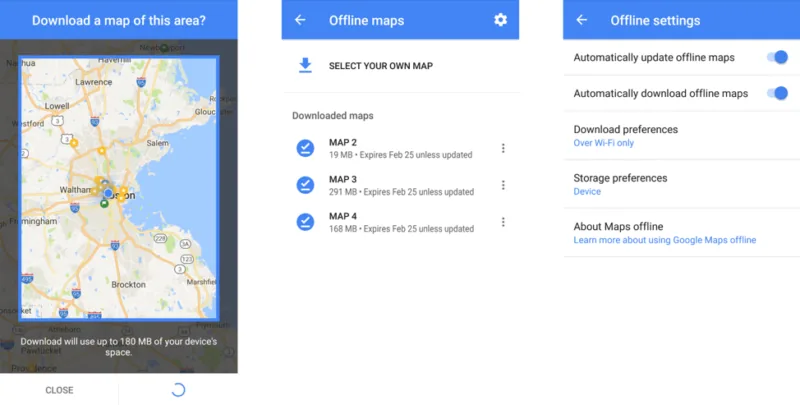Tap the Lowell label on the map
Viewport: 800px width, 405px height.
click(x=57, y=106)
